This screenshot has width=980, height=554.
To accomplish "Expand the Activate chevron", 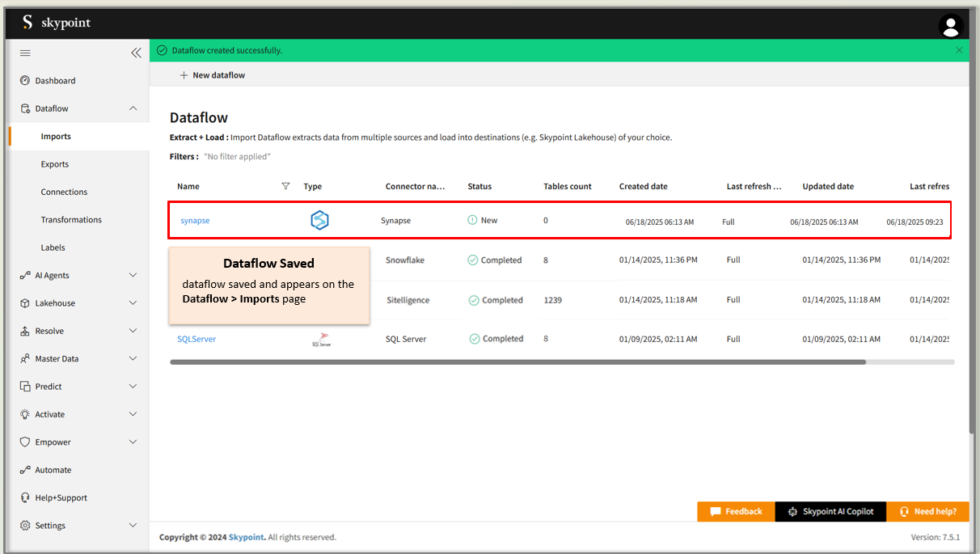I will point(133,414).
